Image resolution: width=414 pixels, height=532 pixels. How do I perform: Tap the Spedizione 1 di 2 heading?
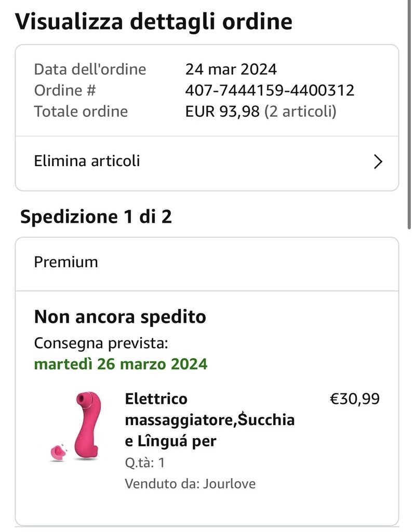[x=96, y=217]
